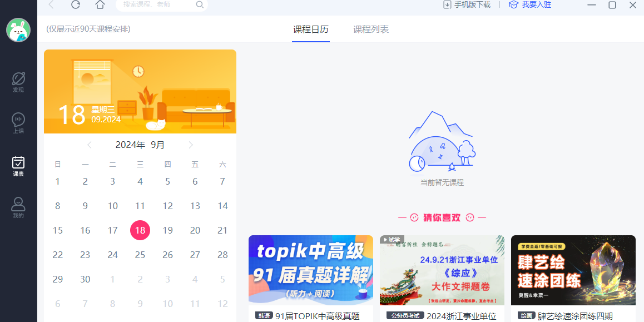Go to next month in calendar
The width and height of the screenshot is (644, 322).
click(x=191, y=145)
